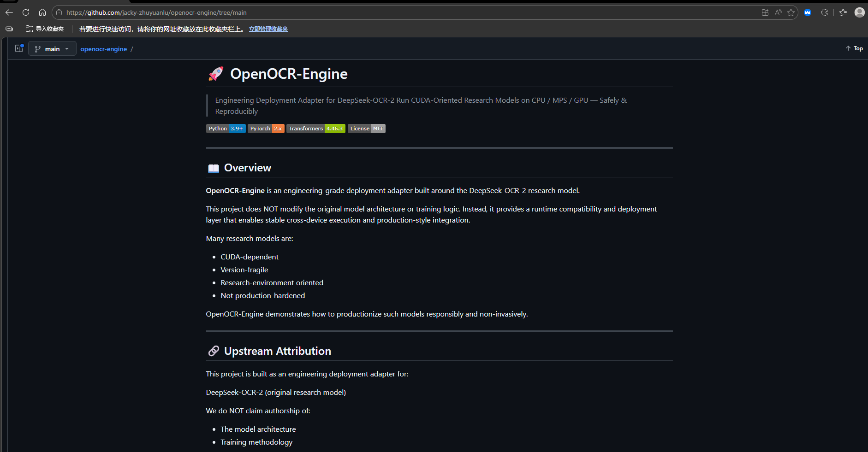Click the License MIT badge
The height and width of the screenshot is (452, 868).
coord(367,129)
